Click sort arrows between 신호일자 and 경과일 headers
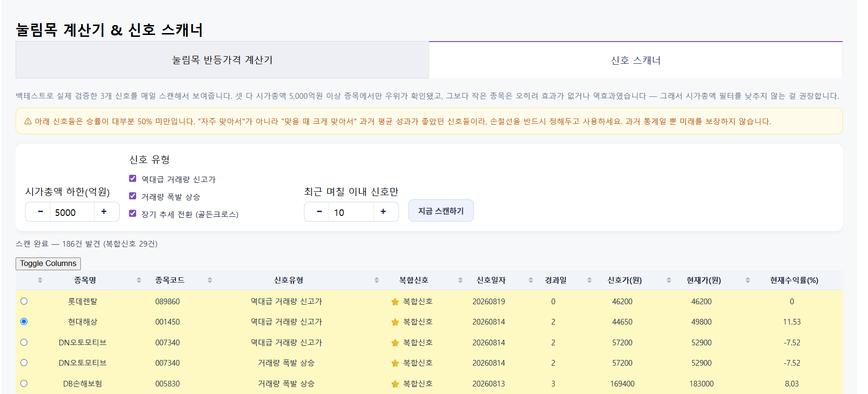Viewport: 868px width, 394px height. [531, 280]
